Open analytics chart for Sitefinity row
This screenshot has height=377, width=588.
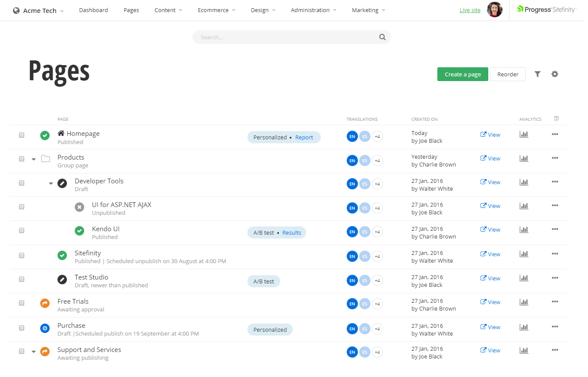(x=524, y=254)
